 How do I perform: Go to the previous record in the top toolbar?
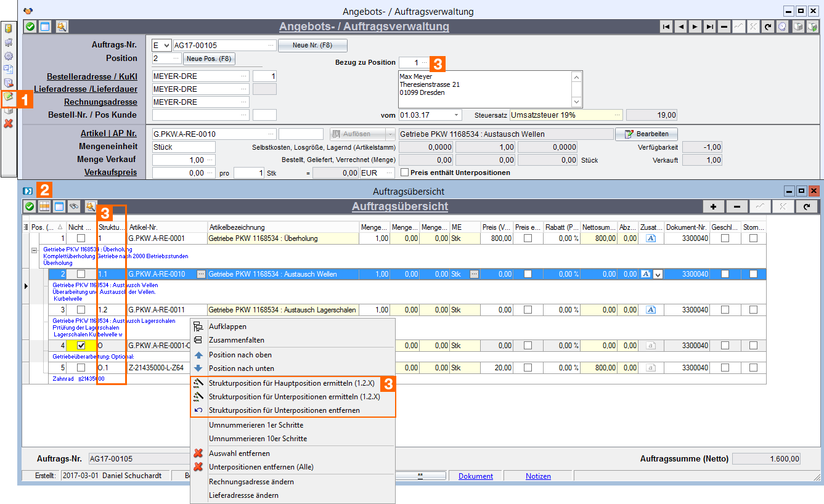680,26
